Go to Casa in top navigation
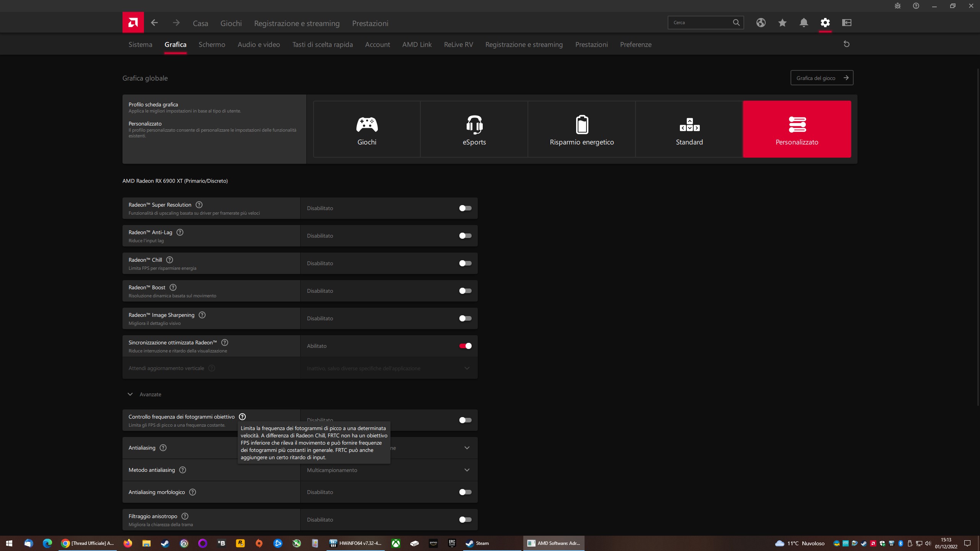 (x=201, y=23)
